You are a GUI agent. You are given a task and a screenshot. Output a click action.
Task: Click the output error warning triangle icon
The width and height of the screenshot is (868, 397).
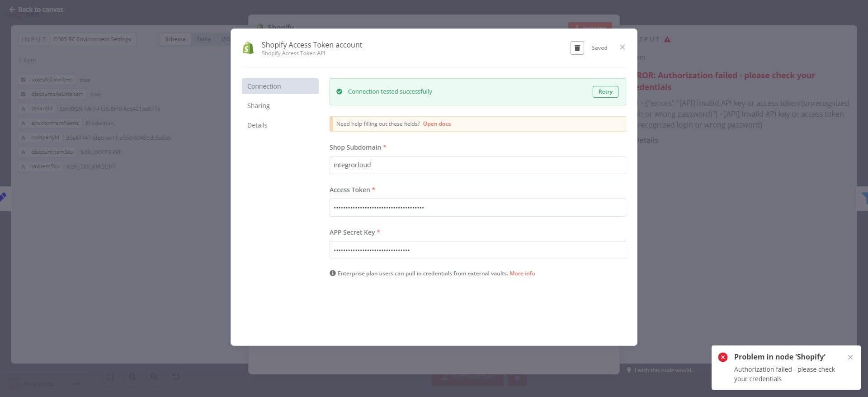[x=667, y=40]
